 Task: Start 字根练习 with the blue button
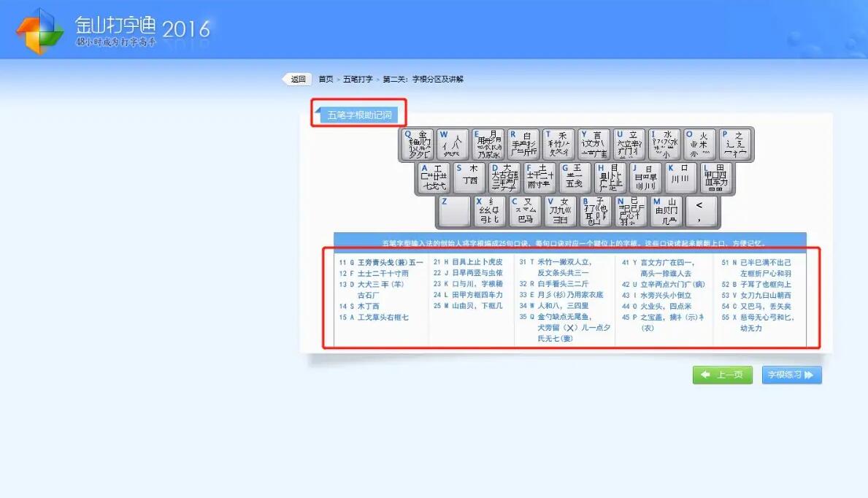(x=791, y=375)
